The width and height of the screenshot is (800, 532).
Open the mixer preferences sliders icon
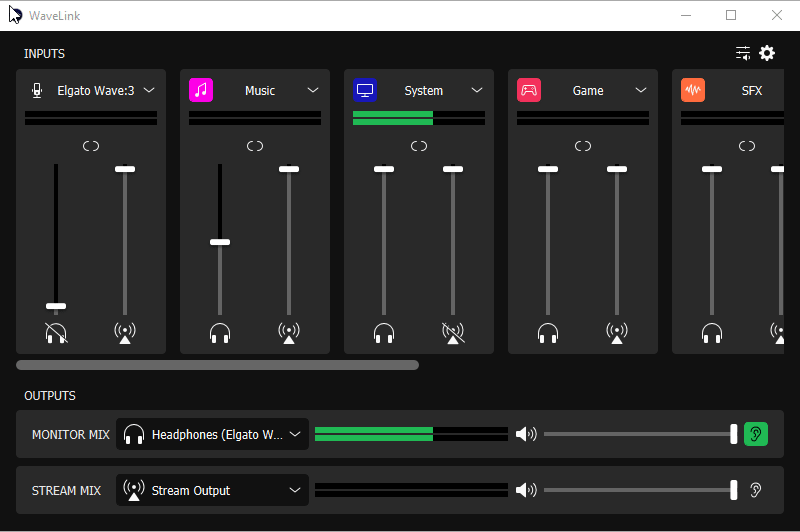743,53
